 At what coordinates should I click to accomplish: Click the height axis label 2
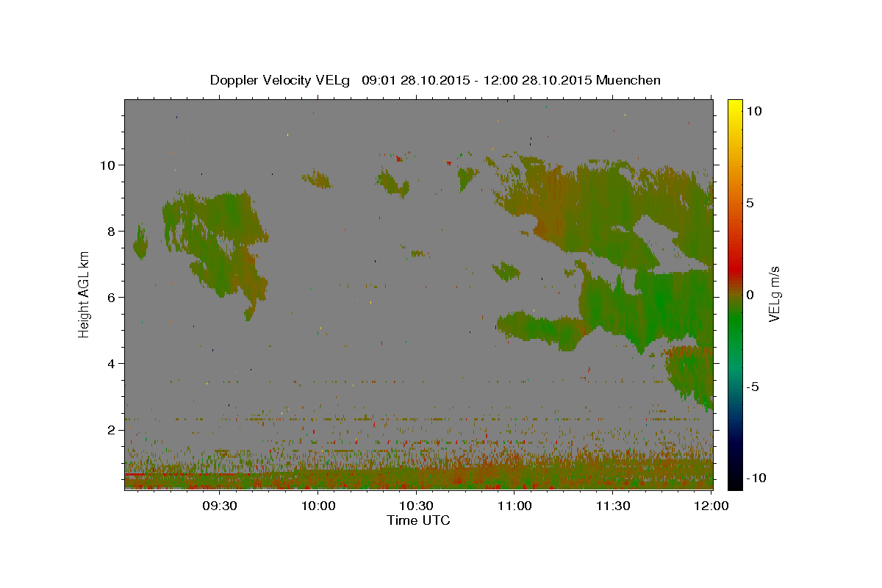coord(111,430)
